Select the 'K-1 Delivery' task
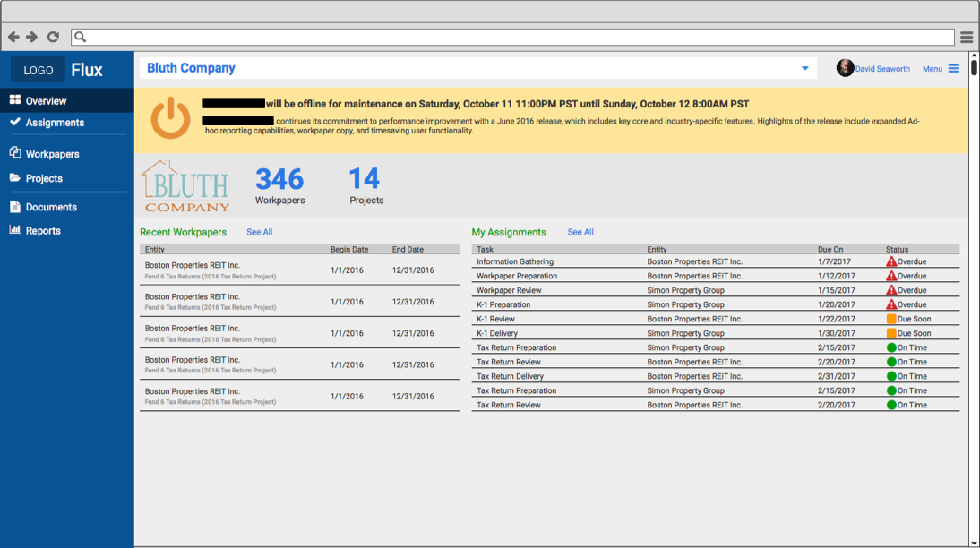Screen dimensions: 980x548 pyautogui.click(x=497, y=334)
